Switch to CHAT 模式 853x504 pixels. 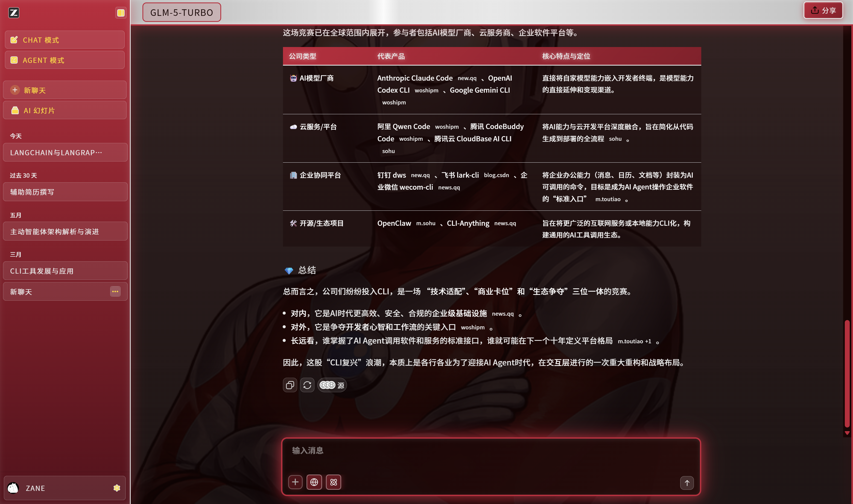[65, 40]
